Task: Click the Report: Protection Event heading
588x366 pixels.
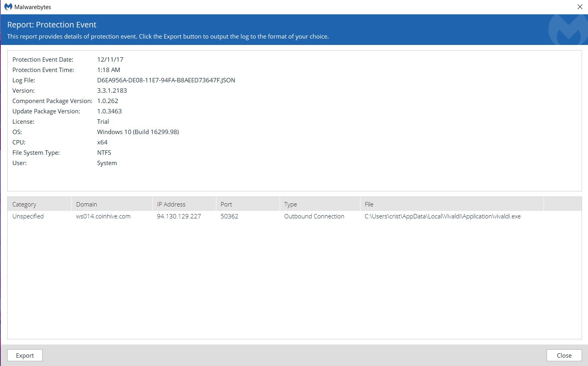Action: [52, 25]
